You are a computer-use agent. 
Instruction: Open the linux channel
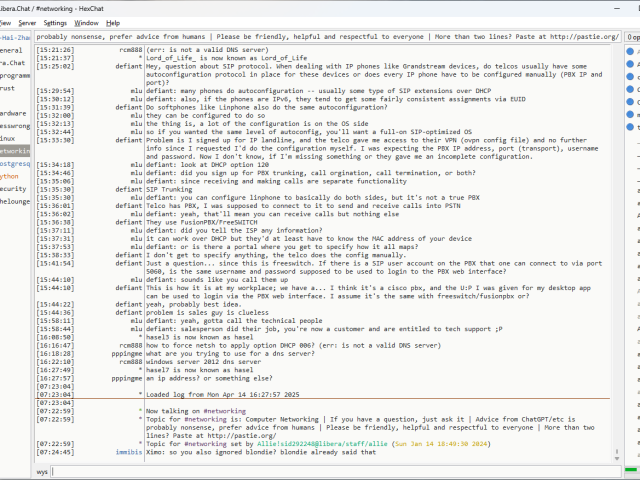tap(9, 137)
